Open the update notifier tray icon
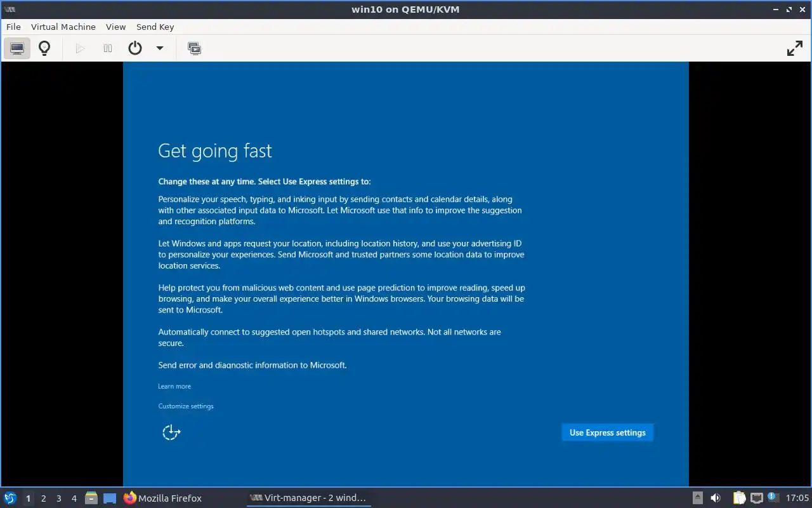 [x=773, y=498]
